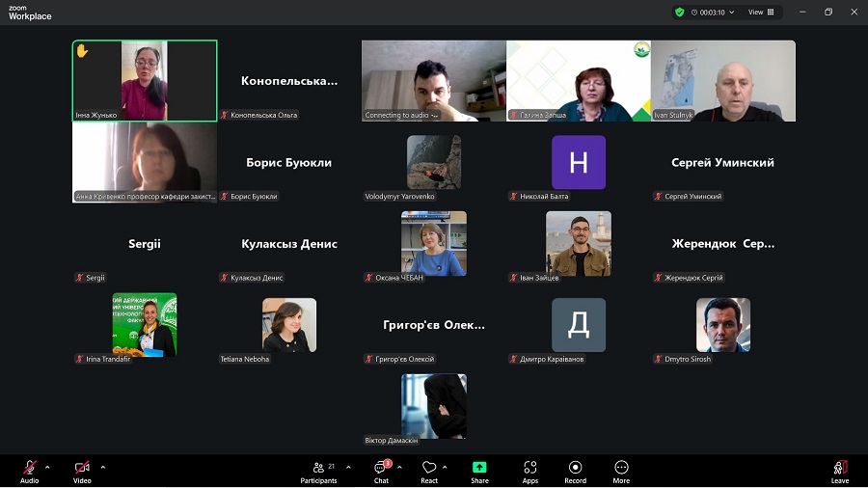Click Irina Trandafir's profile picture

coord(145,325)
